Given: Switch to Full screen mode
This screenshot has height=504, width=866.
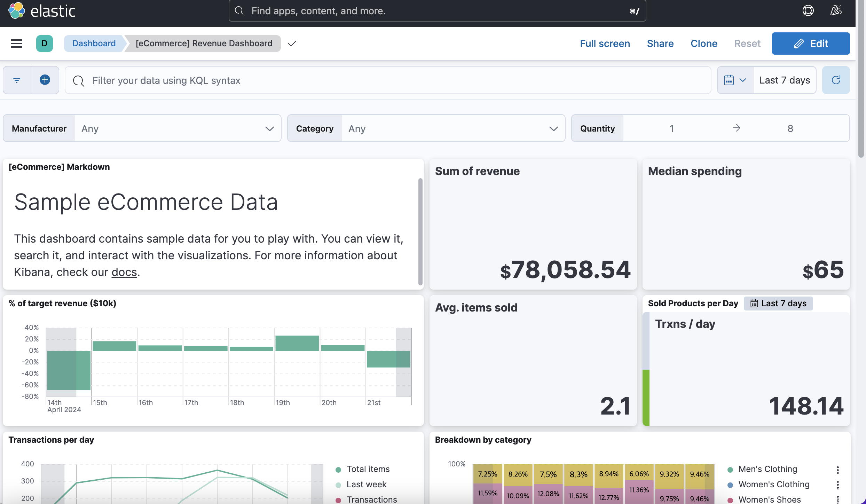Looking at the screenshot, I should pyautogui.click(x=605, y=44).
